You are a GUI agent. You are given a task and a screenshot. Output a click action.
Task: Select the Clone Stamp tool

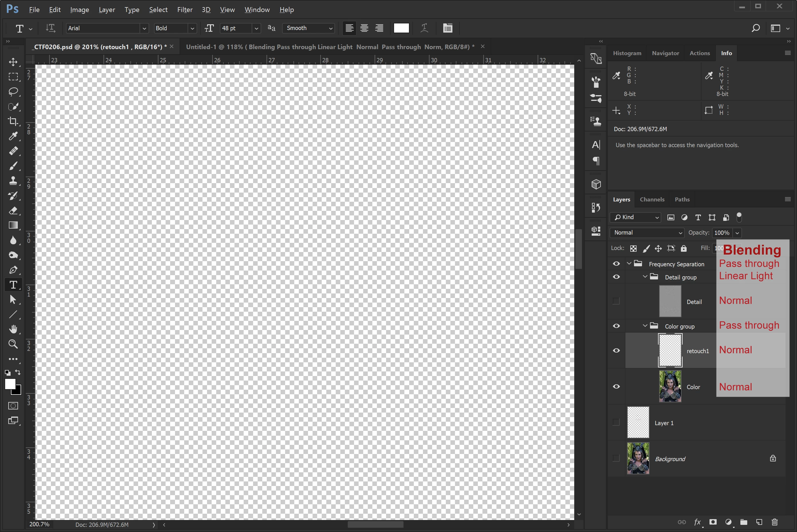click(x=13, y=181)
